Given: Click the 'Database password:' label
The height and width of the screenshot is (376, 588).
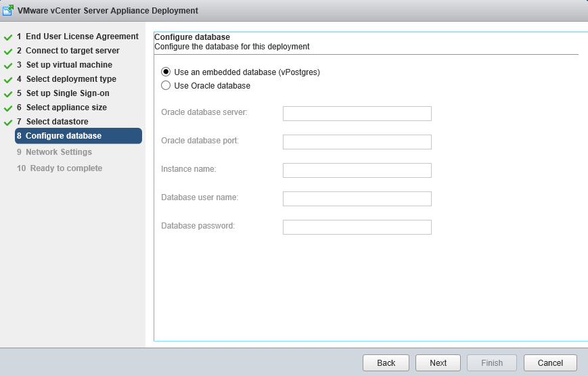Looking at the screenshot, I should (198, 226).
